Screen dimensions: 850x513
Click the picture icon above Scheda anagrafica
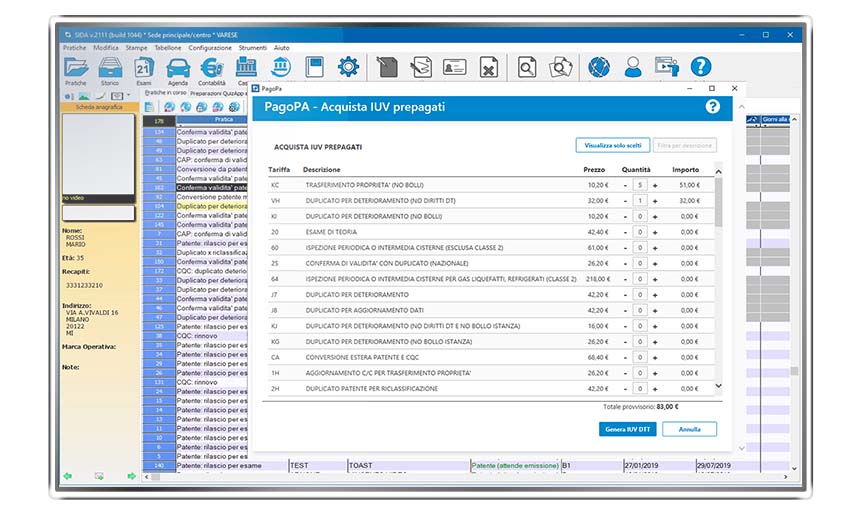pyautogui.click(x=84, y=96)
